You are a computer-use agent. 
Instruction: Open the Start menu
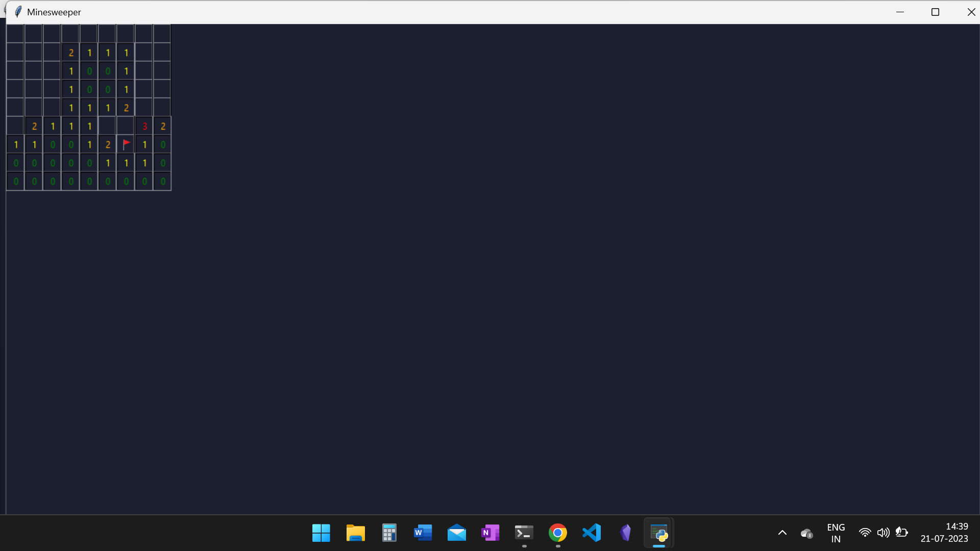(321, 533)
